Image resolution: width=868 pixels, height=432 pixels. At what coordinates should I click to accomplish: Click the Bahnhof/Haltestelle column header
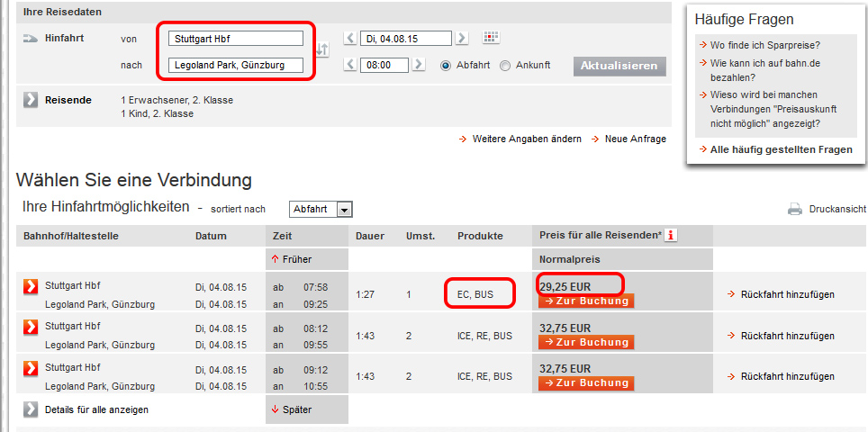[71, 236]
